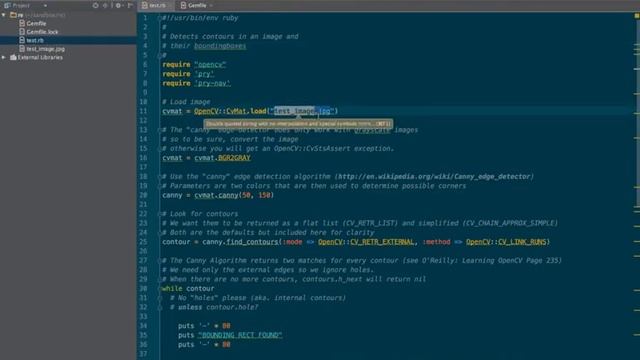Click the 'pry-nav' require string

[x=212, y=83]
